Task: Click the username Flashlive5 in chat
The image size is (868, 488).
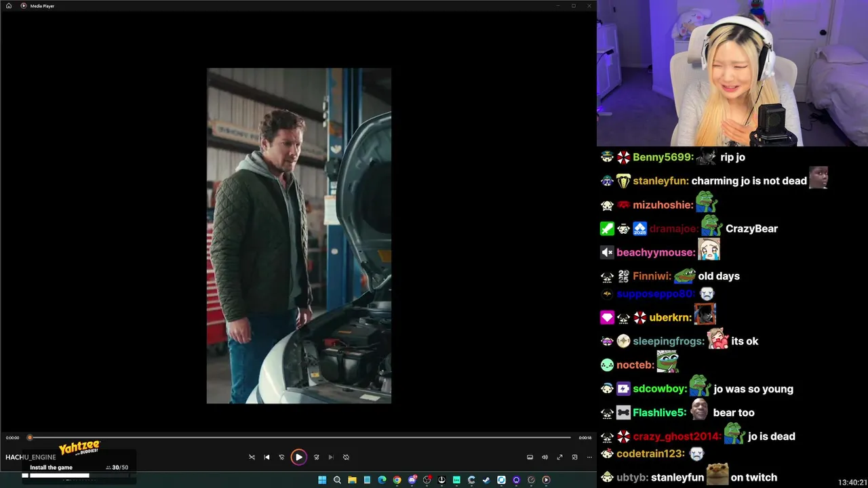Action: coord(660,413)
